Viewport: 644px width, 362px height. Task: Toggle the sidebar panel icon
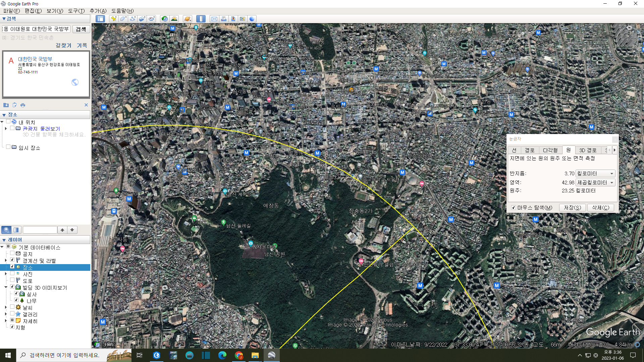[100, 19]
